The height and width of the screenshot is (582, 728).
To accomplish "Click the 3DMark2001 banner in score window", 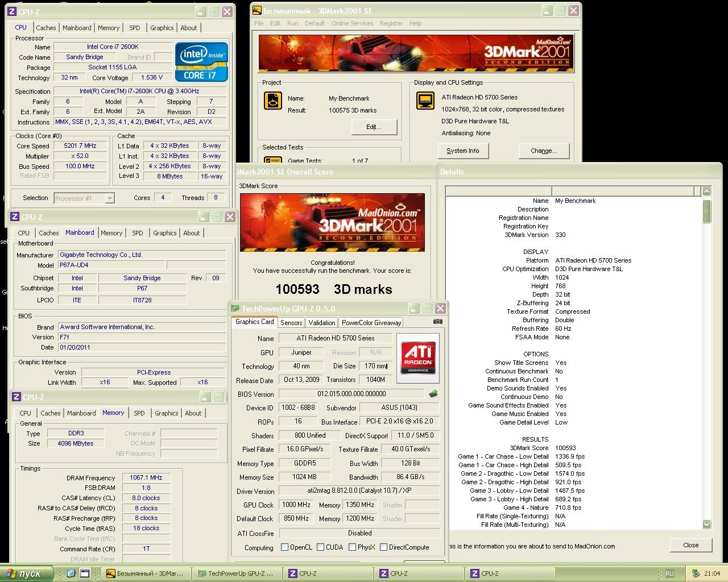I will point(332,222).
